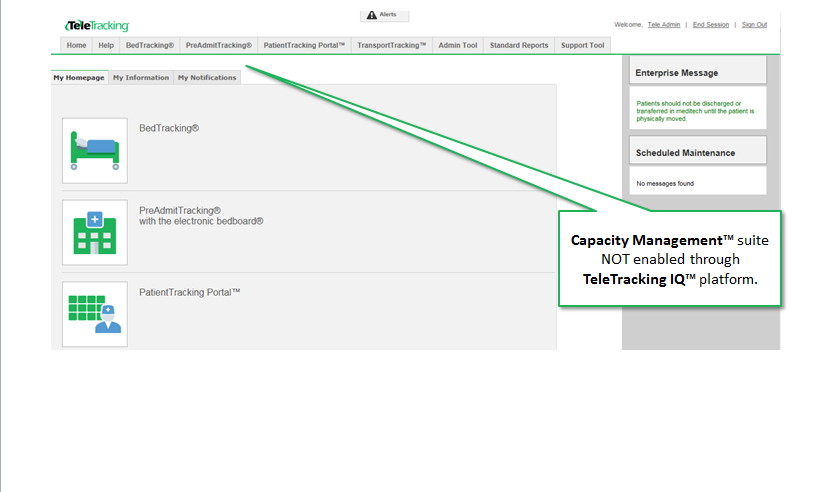The image size is (830, 492).
Task: Open the Home menu
Action: pos(76,46)
